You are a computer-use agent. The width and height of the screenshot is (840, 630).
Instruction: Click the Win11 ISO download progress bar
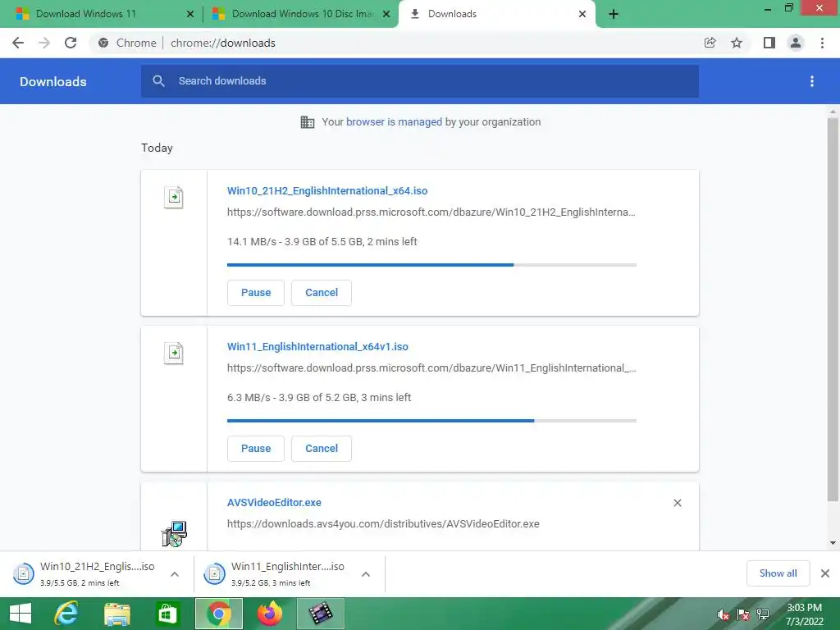click(431, 421)
